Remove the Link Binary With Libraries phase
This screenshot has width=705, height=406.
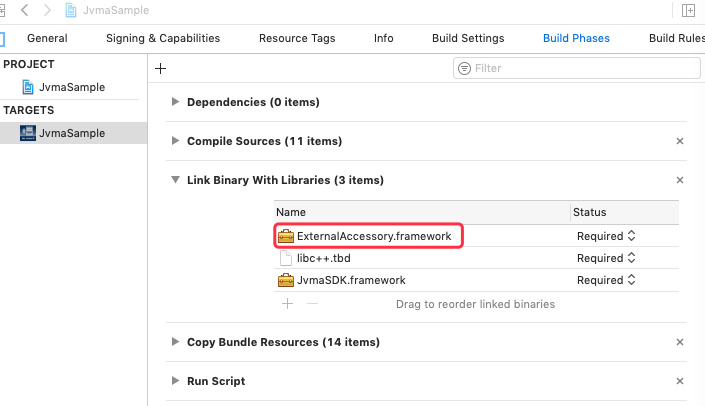pyautogui.click(x=680, y=181)
